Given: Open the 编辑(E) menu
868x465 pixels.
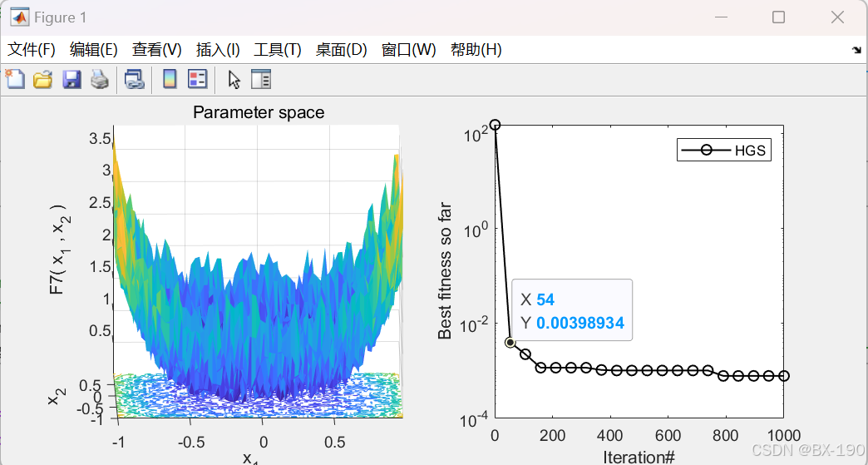Looking at the screenshot, I should [x=94, y=50].
